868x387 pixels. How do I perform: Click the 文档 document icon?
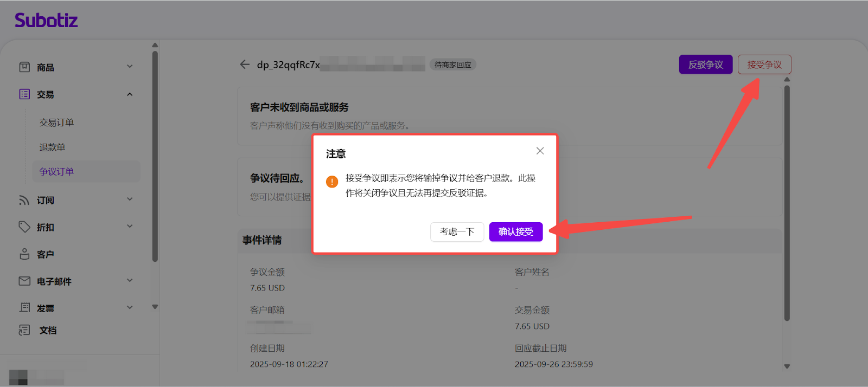pyautogui.click(x=24, y=330)
